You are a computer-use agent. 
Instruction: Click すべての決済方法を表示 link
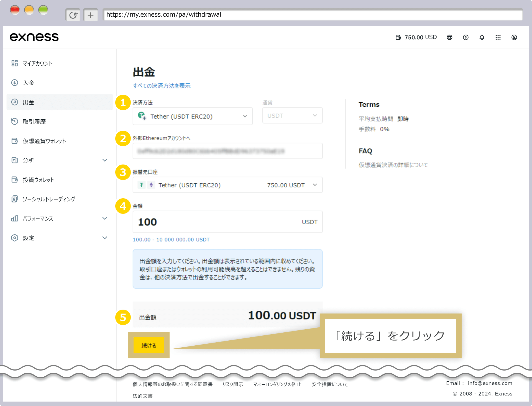pos(162,86)
